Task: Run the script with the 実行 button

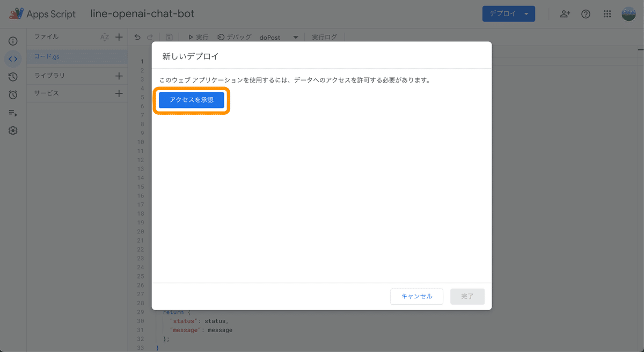Action: 198,37
